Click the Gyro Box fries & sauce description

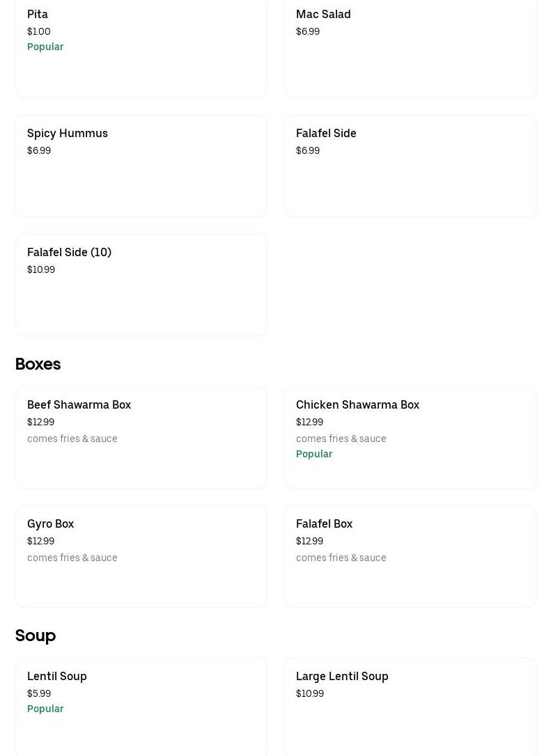click(72, 558)
